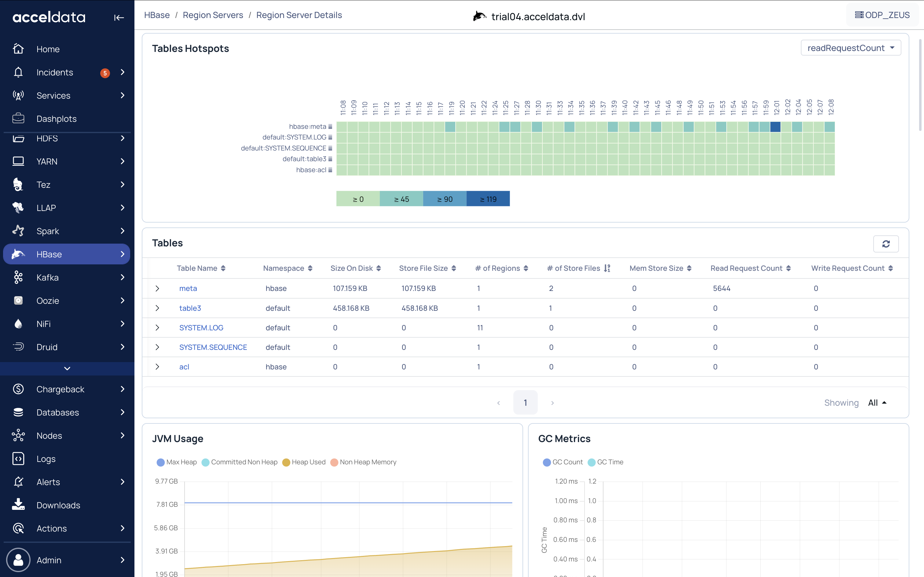Open Kafka via its sidebar icon

18,278
